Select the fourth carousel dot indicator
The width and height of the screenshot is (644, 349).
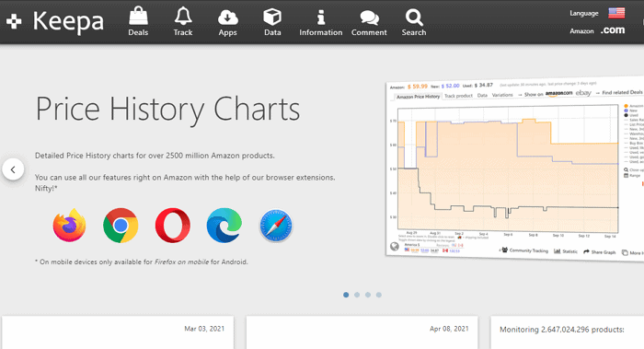[379, 295]
